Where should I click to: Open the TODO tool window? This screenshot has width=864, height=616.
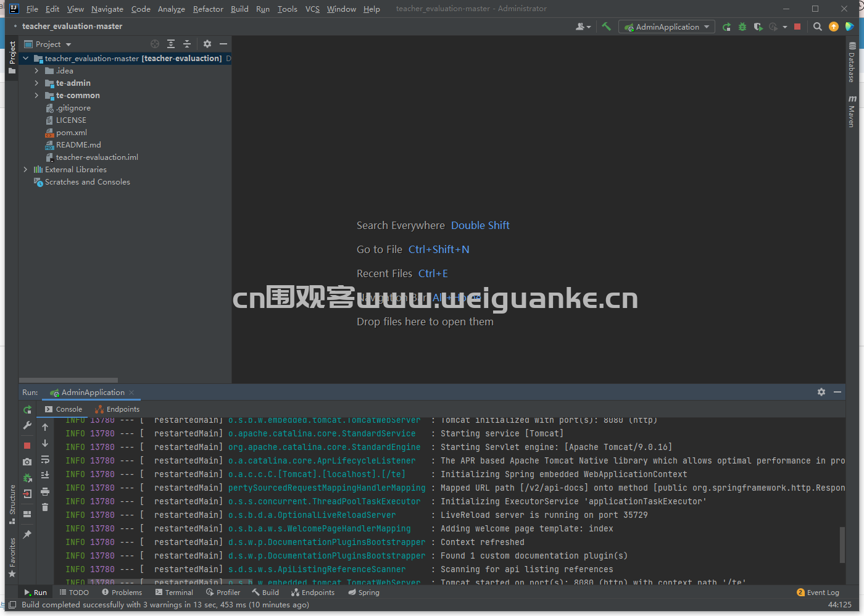[74, 593]
